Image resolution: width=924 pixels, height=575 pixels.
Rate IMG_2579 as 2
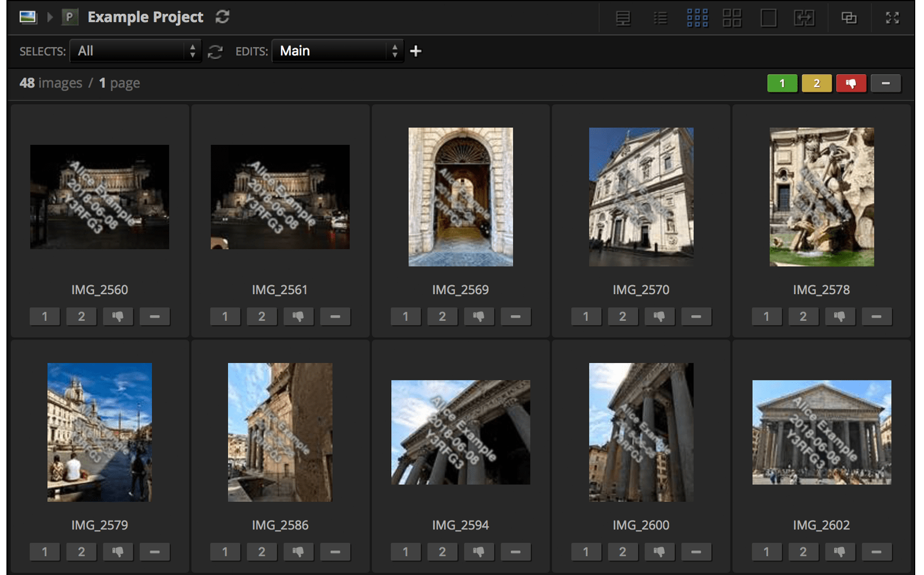81,552
